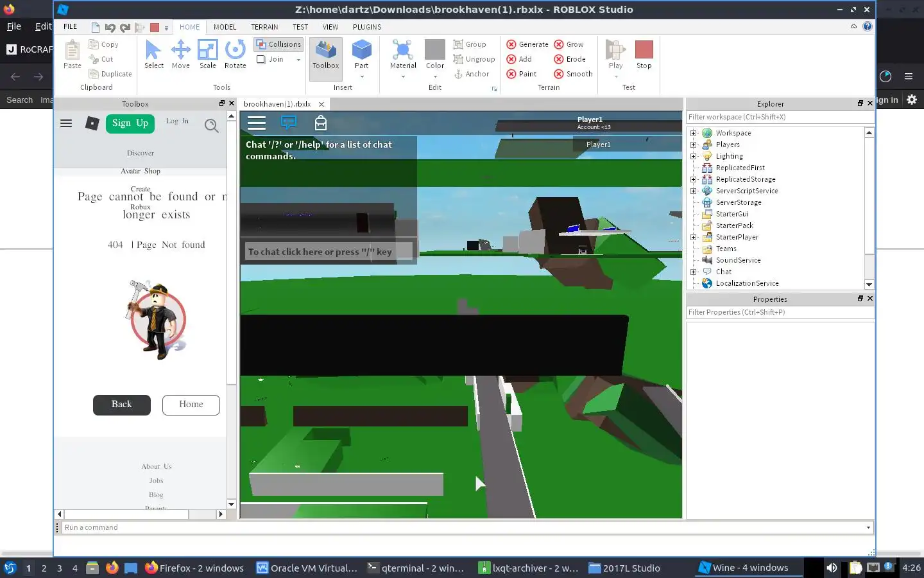Viewport: 924px width, 578px height.
Task: Expand the StarterPlayer node
Action: pyautogui.click(x=693, y=237)
